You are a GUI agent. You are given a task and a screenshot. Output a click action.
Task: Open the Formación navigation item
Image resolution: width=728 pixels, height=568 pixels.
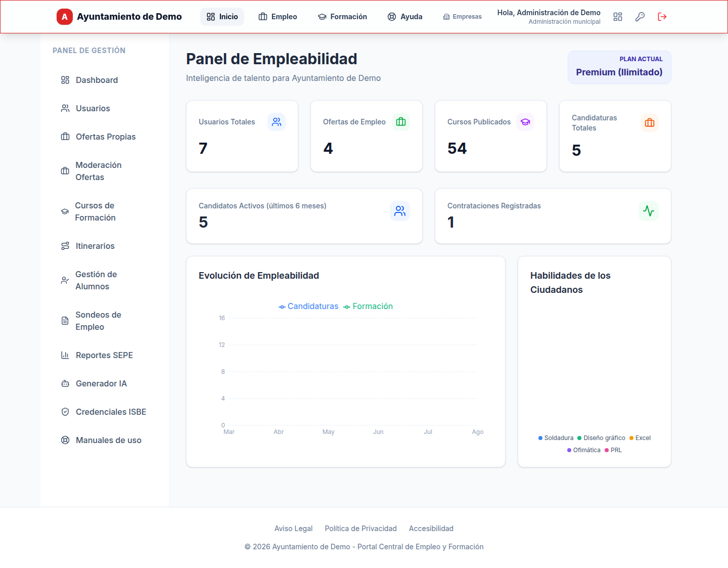(342, 17)
